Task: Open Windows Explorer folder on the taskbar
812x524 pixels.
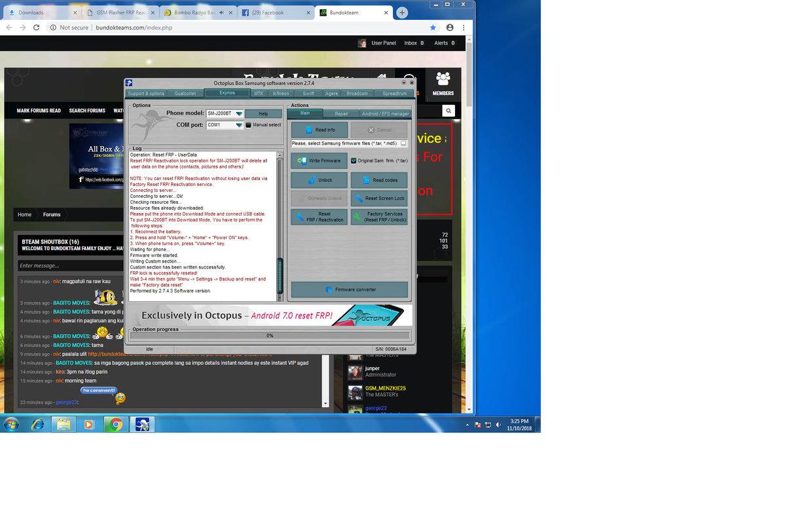Action: pyautogui.click(x=64, y=424)
